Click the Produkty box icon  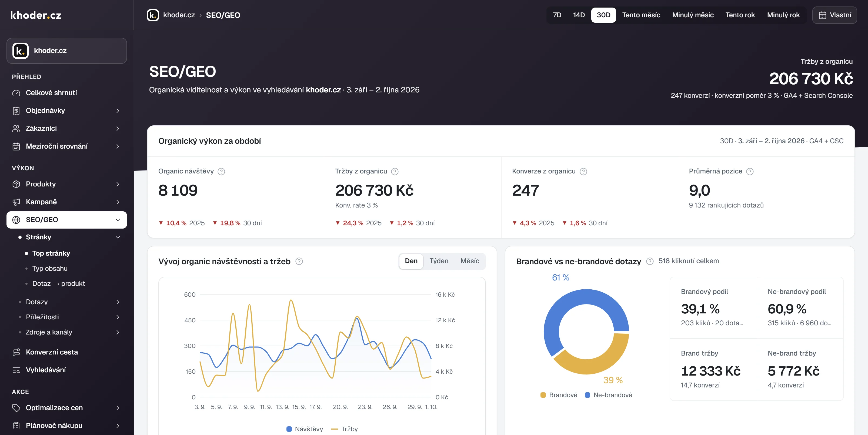[16, 184]
